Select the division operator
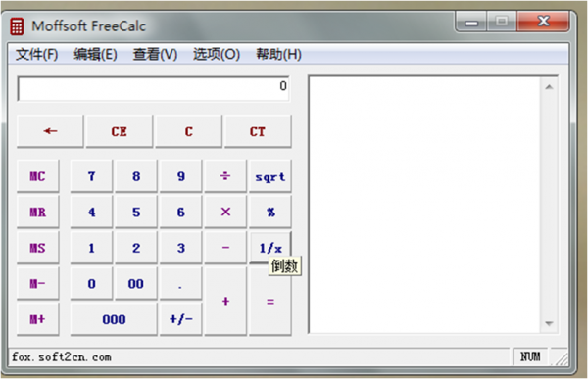This screenshot has height=379, width=588. point(225,176)
